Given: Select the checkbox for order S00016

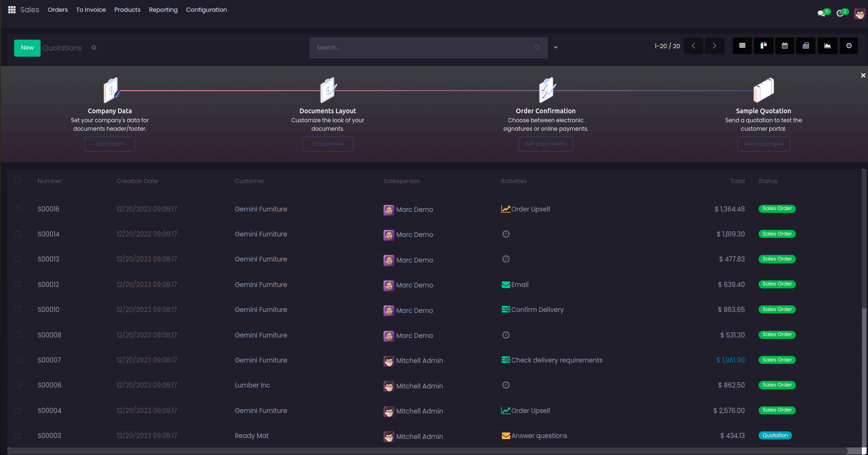Looking at the screenshot, I should [x=18, y=209].
